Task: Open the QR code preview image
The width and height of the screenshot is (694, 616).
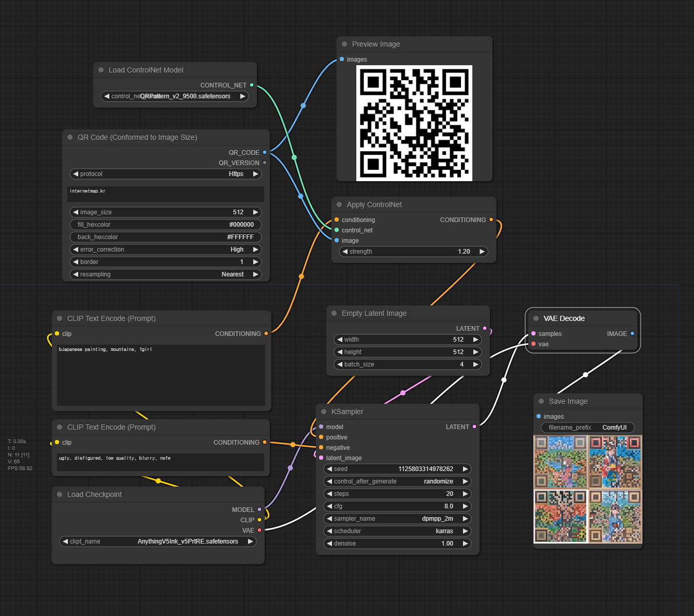Action: click(414, 123)
